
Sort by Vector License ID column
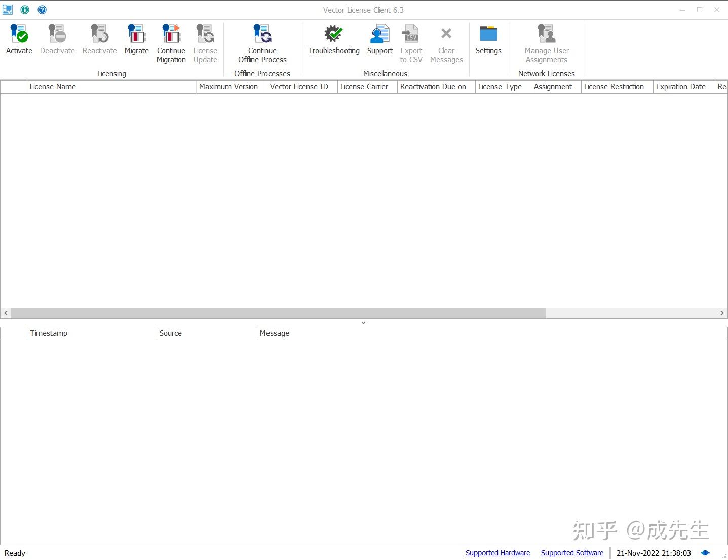click(x=302, y=87)
